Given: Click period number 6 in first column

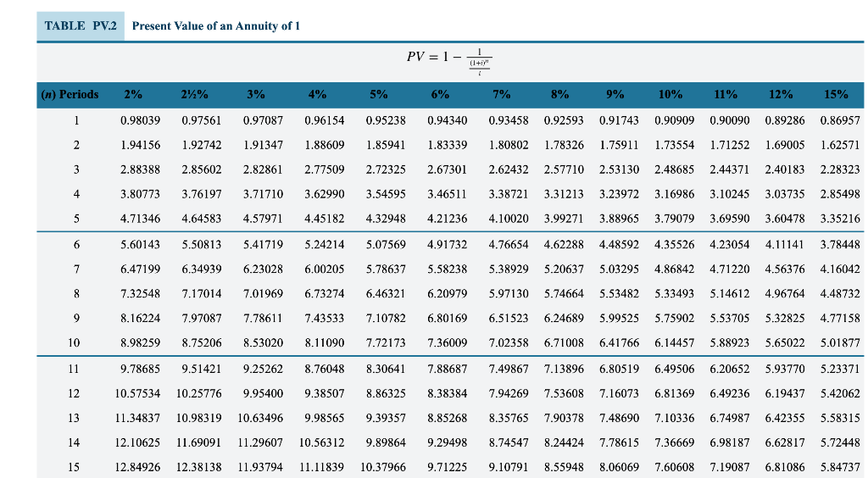Looking at the screenshot, I should (x=76, y=245).
